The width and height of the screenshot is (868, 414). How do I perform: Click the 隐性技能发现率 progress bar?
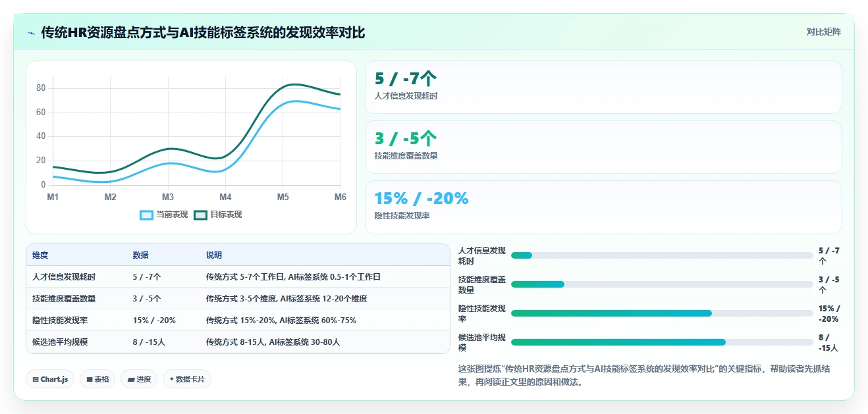662,313
